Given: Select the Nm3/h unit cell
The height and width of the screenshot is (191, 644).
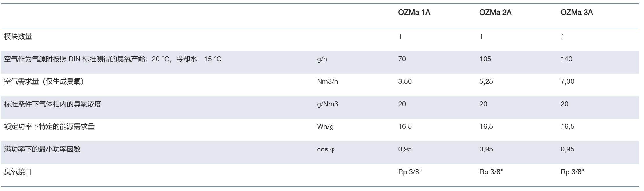Looking at the screenshot, I should [x=327, y=82].
